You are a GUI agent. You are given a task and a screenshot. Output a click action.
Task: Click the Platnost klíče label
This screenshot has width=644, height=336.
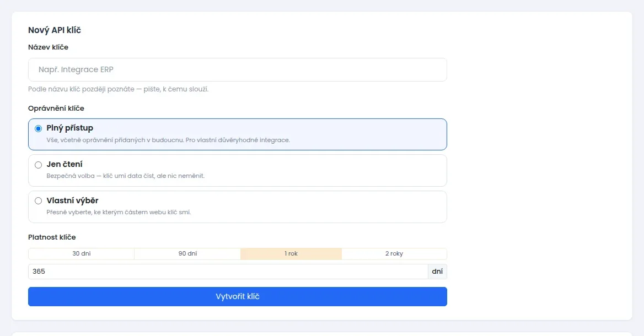click(x=52, y=237)
